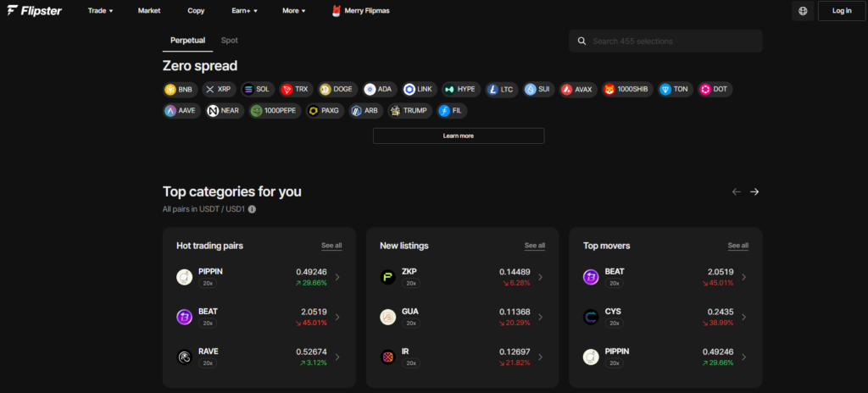Open the Market menu item
Image resolution: width=868 pixels, height=393 pixels.
click(149, 11)
